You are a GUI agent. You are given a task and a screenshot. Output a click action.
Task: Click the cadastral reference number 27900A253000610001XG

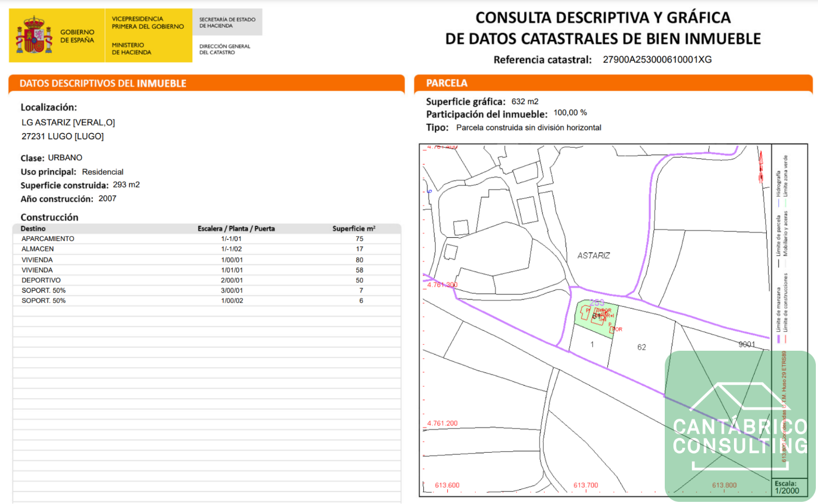(x=657, y=59)
